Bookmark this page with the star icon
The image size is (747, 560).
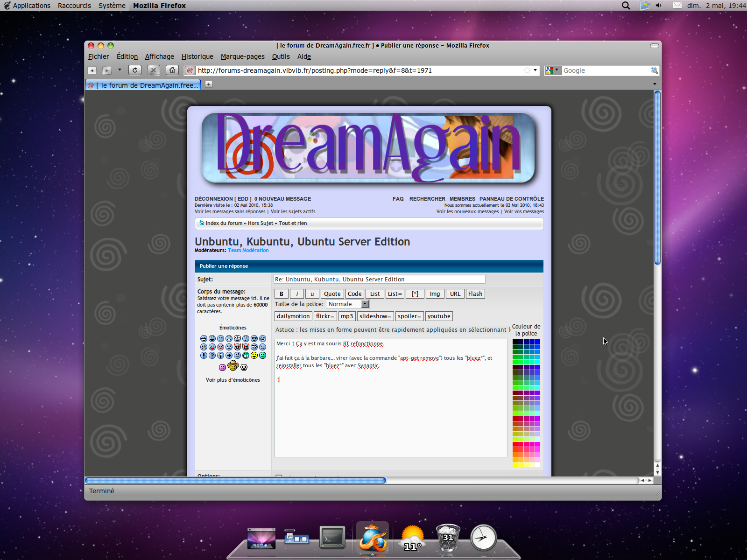(x=527, y=70)
